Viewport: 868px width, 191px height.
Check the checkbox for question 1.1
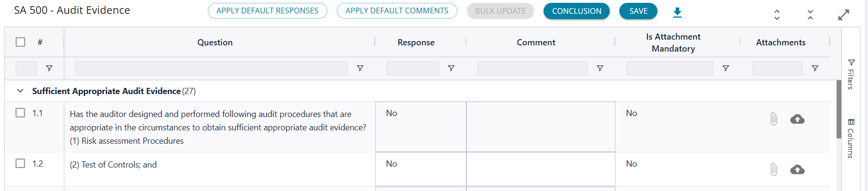coord(20,113)
